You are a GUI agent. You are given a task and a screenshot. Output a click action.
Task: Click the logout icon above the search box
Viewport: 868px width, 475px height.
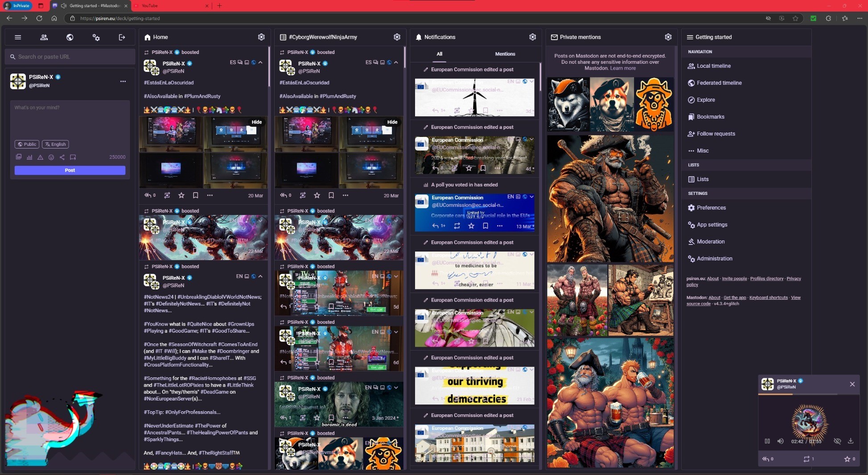pos(122,37)
